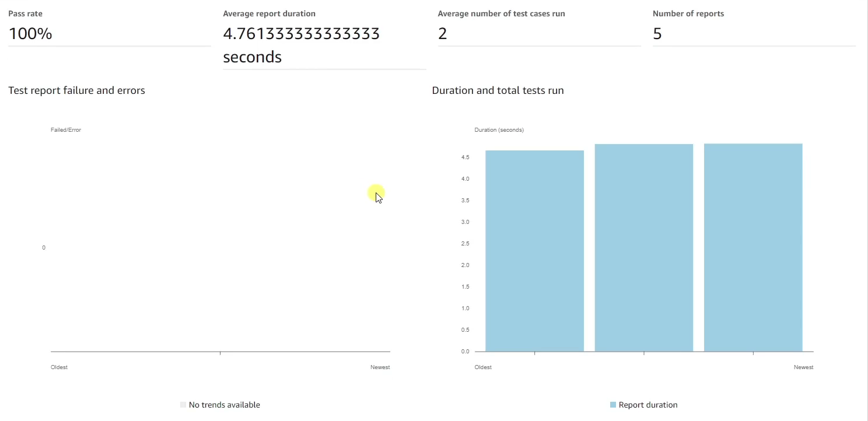Click the 0.0 tick on duration axis

pyautogui.click(x=465, y=352)
